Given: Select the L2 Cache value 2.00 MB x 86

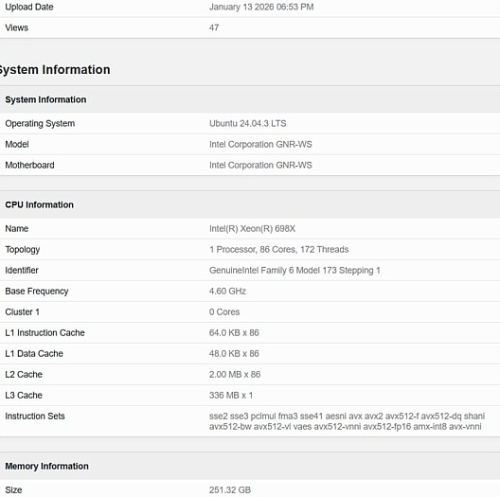Looking at the screenshot, I should [235, 374].
